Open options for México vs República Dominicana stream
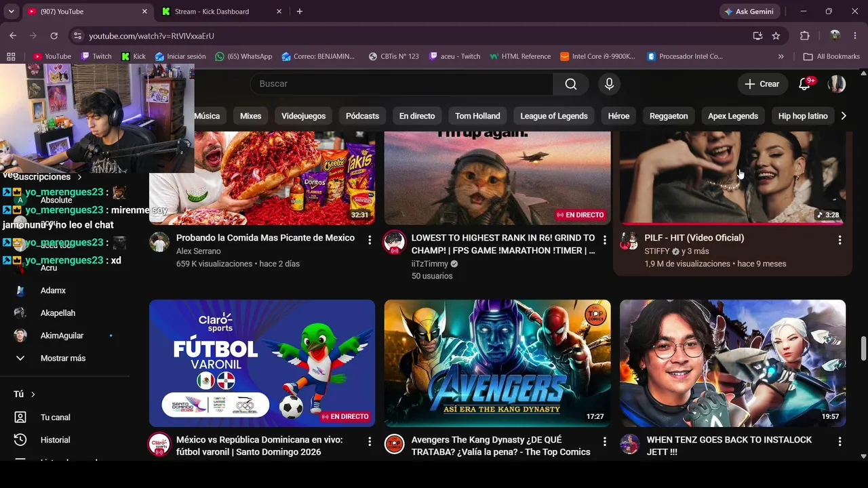This screenshot has width=868, height=488. 370,442
